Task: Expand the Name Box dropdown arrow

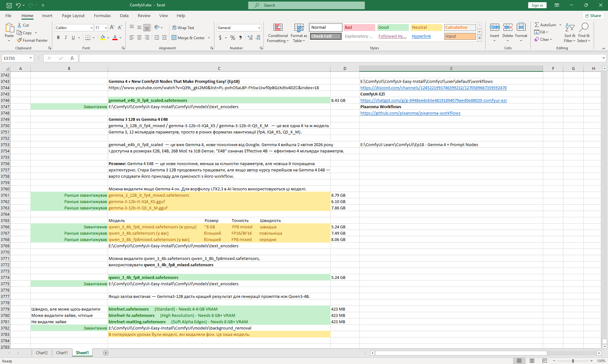Action: pos(30,58)
